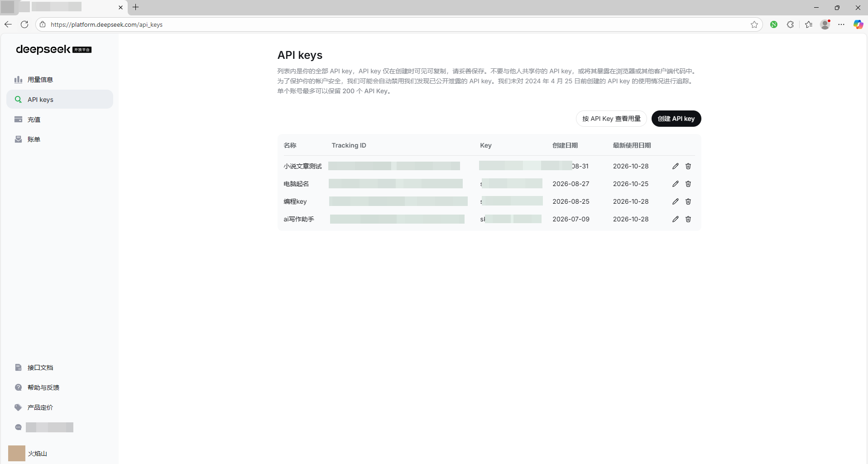Open 帮助与反馈 help page

[x=60, y=387]
